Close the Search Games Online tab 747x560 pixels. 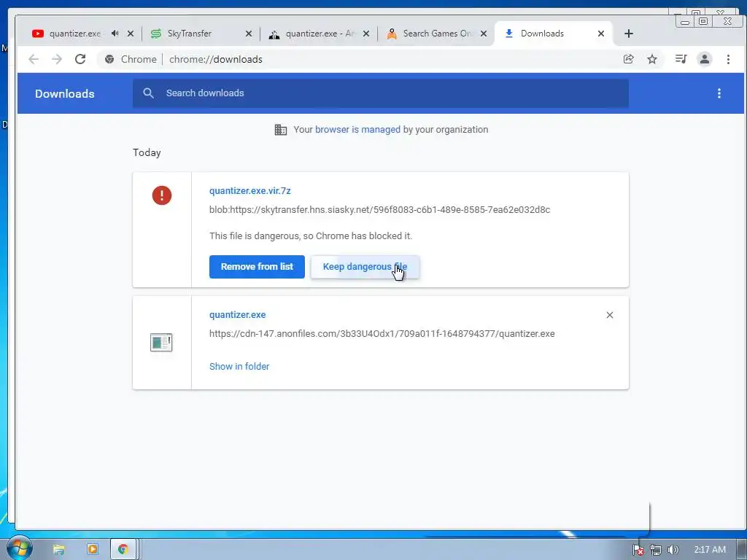[484, 34]
